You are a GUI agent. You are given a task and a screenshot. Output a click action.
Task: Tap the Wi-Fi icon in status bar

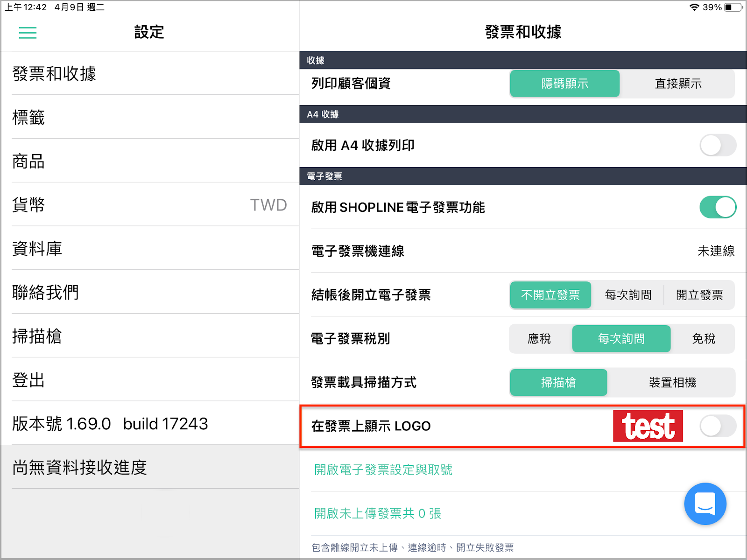(x=695, y=7)
